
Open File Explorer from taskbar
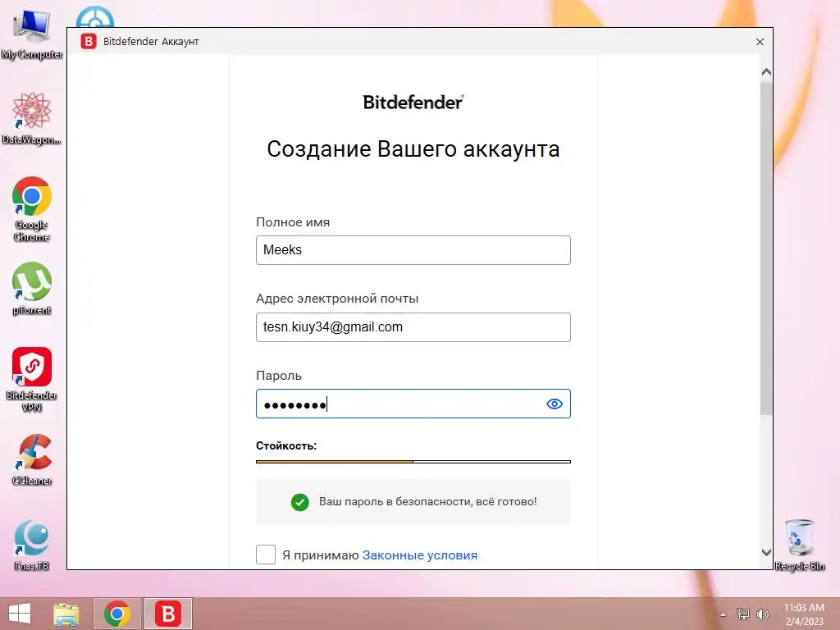pyautogui.click(x=66, y=614)
